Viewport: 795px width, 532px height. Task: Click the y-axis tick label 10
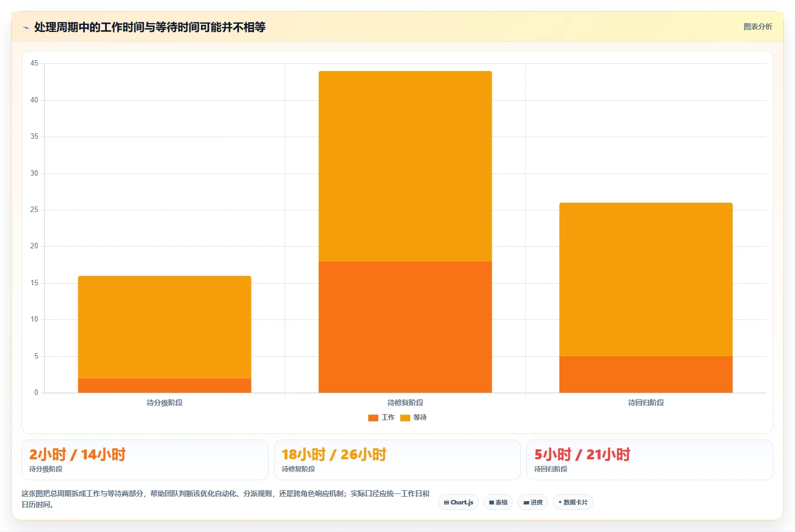pos(34,319)
